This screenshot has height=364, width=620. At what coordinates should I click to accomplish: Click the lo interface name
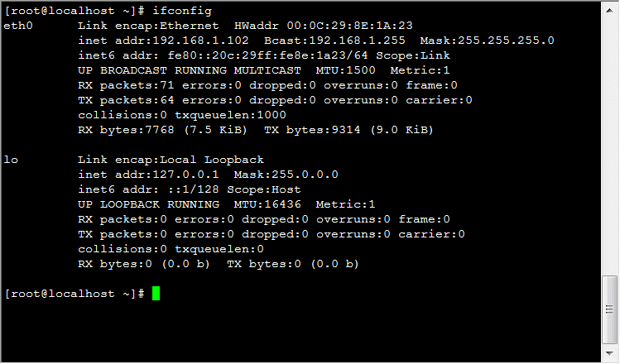point(11,160)
